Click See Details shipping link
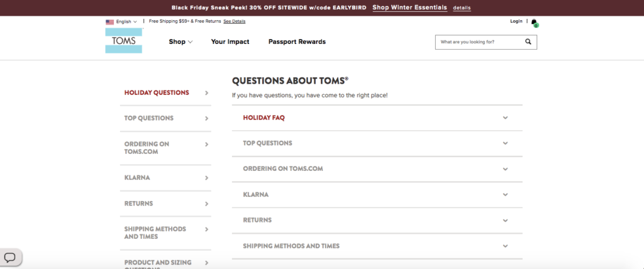This screenshot has height=269, width=644. pos(234,21)
